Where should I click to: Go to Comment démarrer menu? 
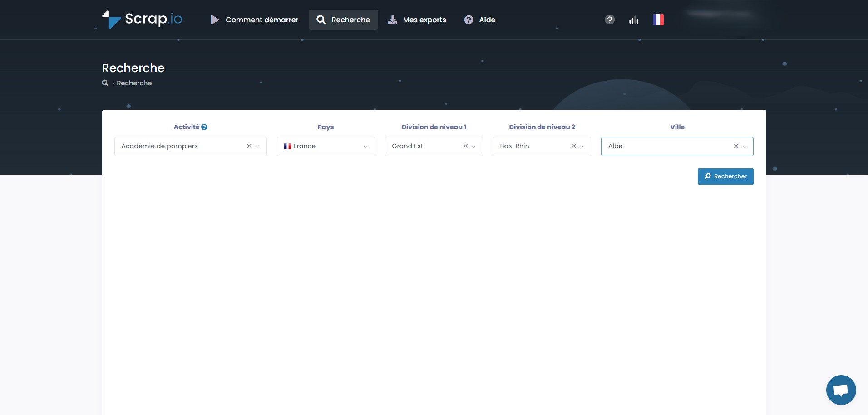254,20
